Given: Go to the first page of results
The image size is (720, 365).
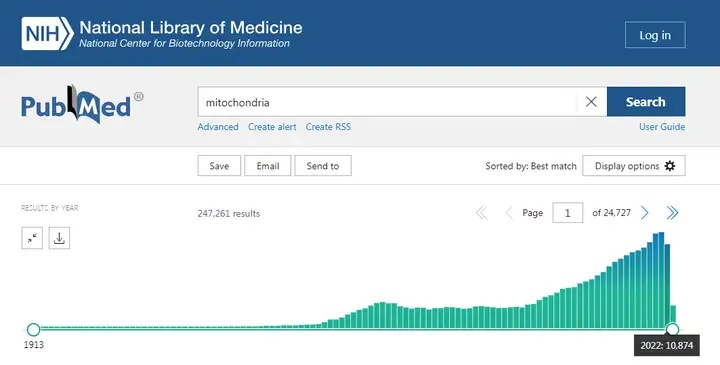Looking at the screenshot, I should point(481,213).
